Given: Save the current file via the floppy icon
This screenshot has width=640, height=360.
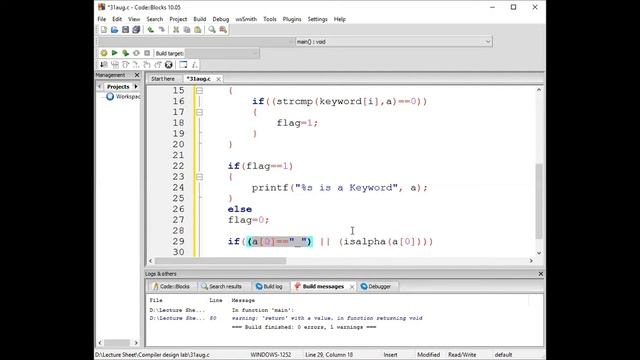Looking at the screenshot, I should [x=125, y=30].
